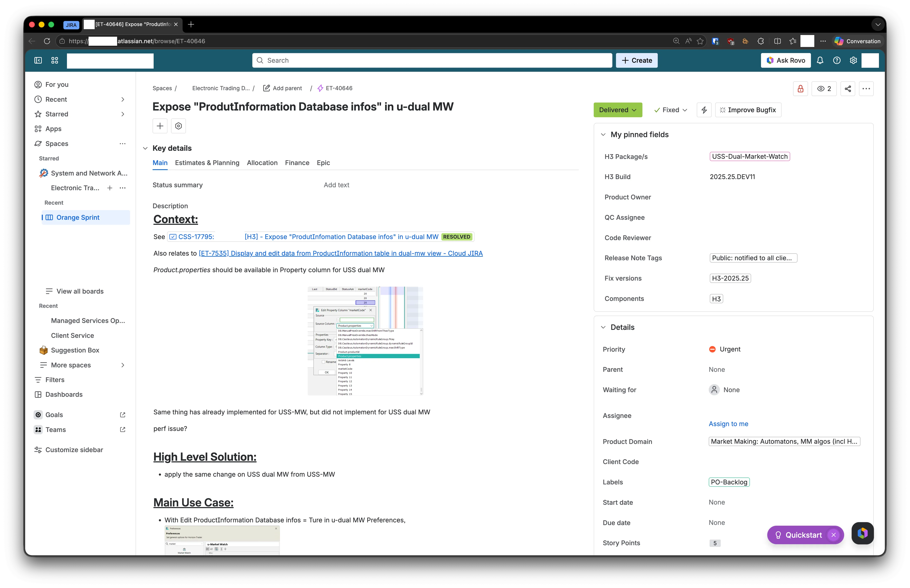
Task: Bookmark page with star icon in address bar
Action: click(700, 41)
